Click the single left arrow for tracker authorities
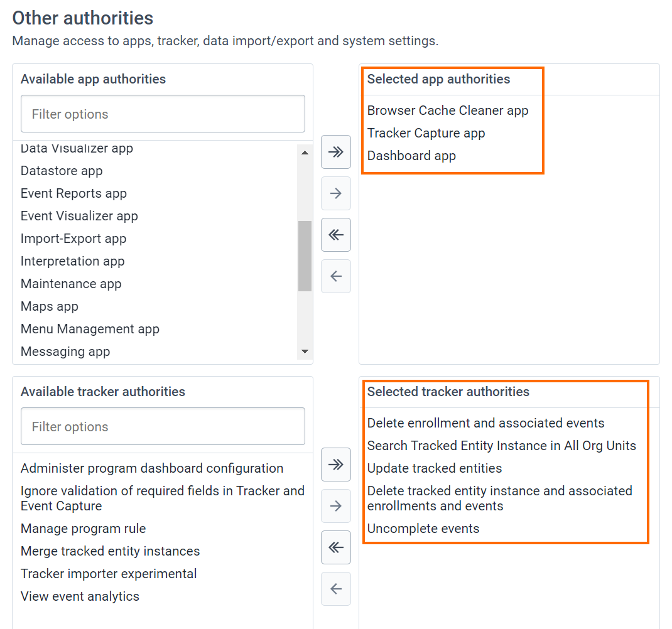 [336, 589]
